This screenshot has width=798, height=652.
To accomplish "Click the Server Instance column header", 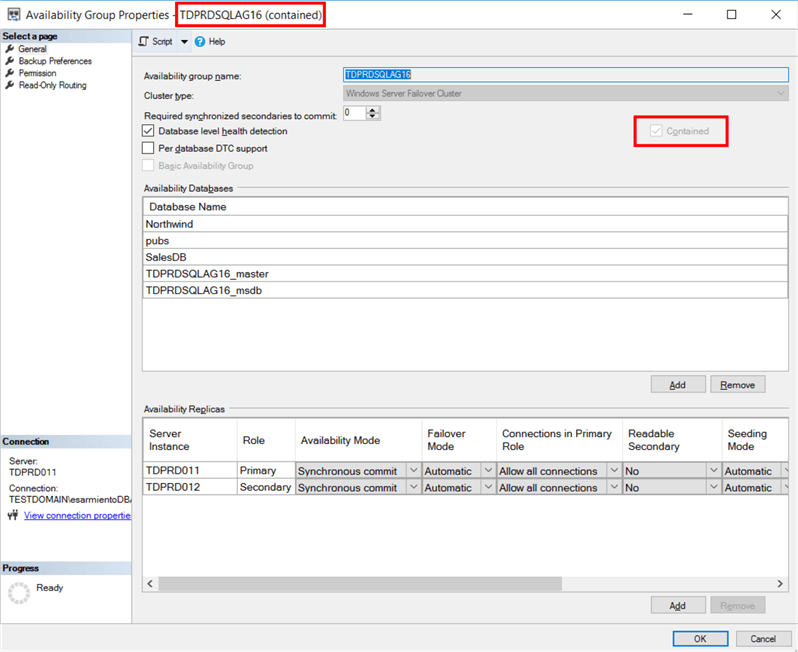I will (190, 440).
